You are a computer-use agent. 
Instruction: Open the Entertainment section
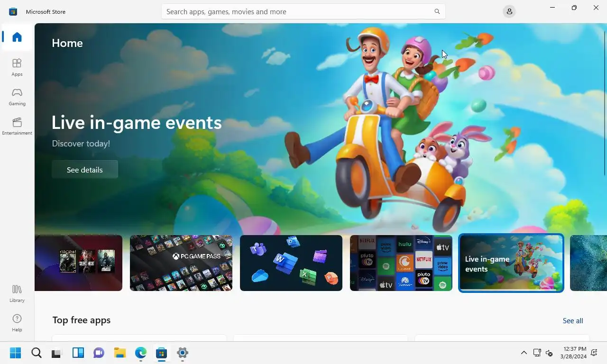pyautogui.click(x=17, y=126)
